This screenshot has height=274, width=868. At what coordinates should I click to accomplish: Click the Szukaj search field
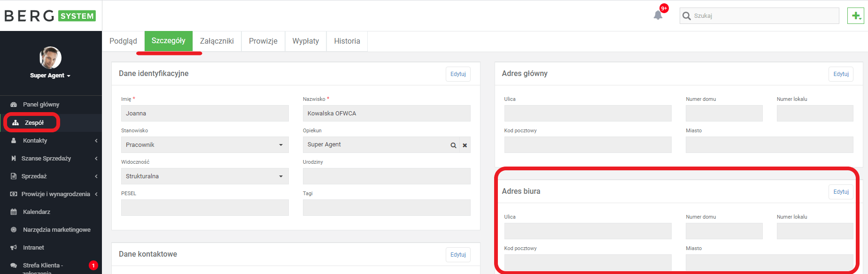pos(759,15)
